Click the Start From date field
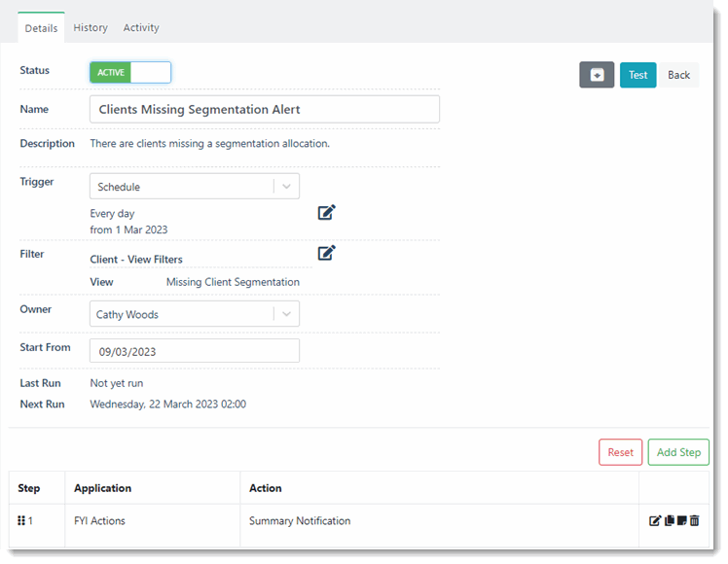This screenshot has height=564, width=728. 195,351
